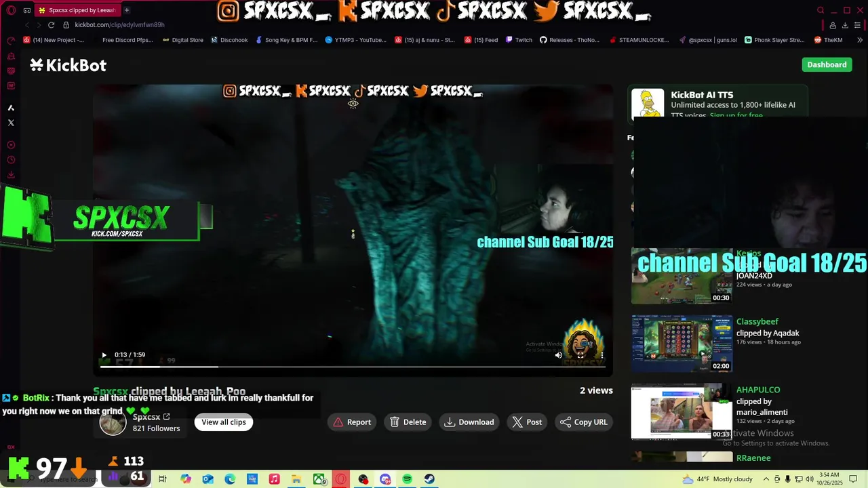
Task: Click Sign up for free link
Action: tap(736, 115)
